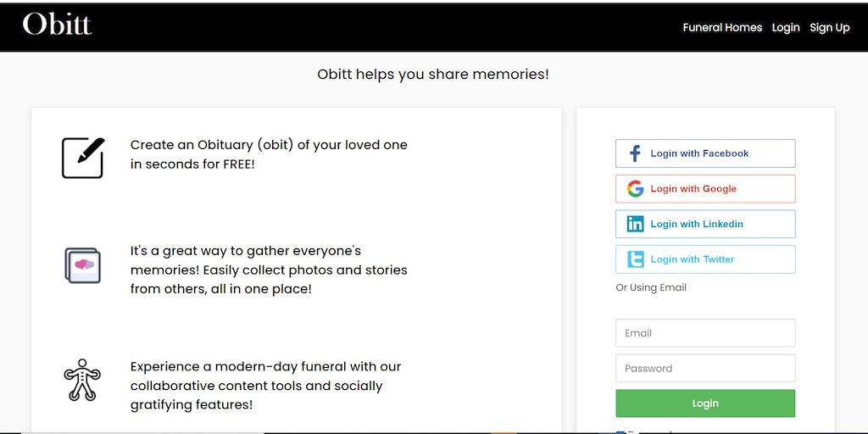868x434 pixels.
Task: Click the Facebook logo icon
Action: (x=635, y=153)
